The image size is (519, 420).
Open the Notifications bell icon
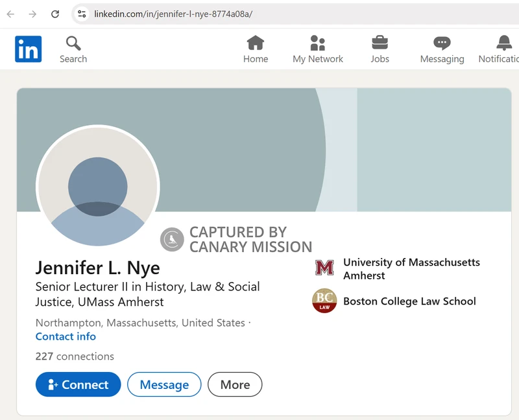(x=504, y=43)
